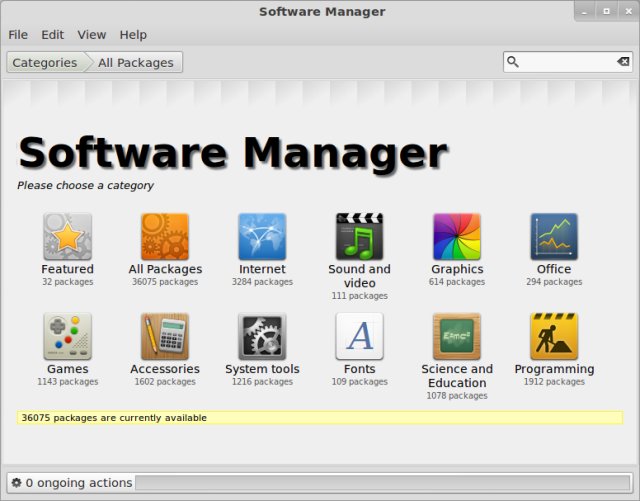This screenshot has width=640, height=501.
Task: Click the '109 packages' count text
Action: pos(359,382)
